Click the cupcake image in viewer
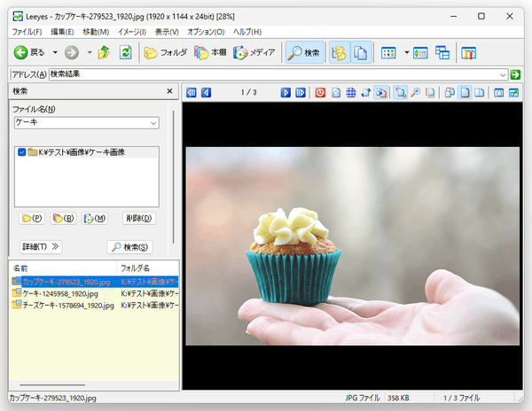This screenshot has height=411, width=532. point(353,246)
